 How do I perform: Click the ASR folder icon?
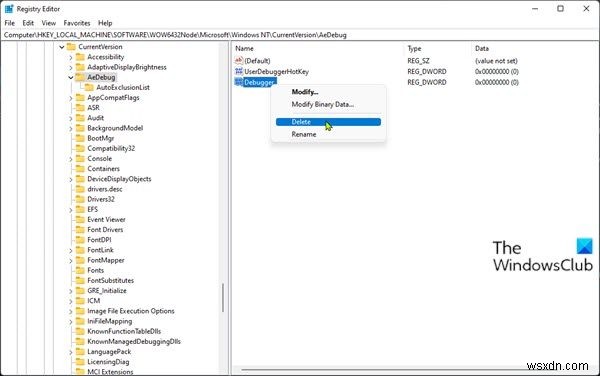coord(80,107)
